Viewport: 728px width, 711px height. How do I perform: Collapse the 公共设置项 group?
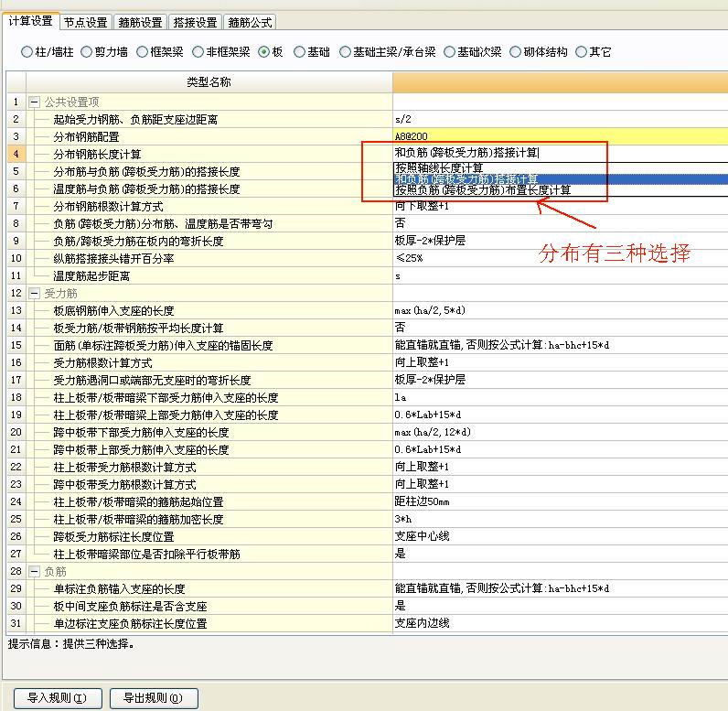(34, 102)
